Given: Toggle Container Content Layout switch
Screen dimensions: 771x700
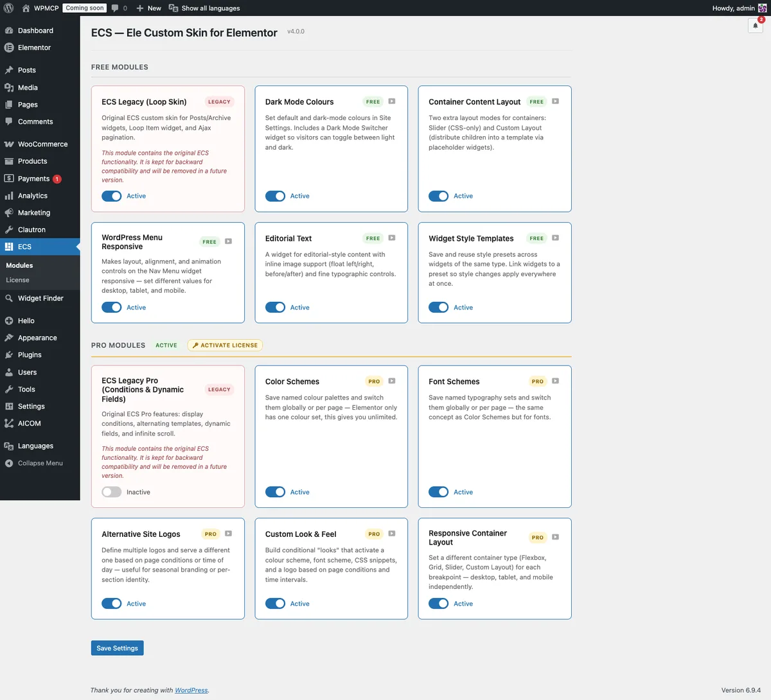Looking at the screenshot, I should point(439,196).
